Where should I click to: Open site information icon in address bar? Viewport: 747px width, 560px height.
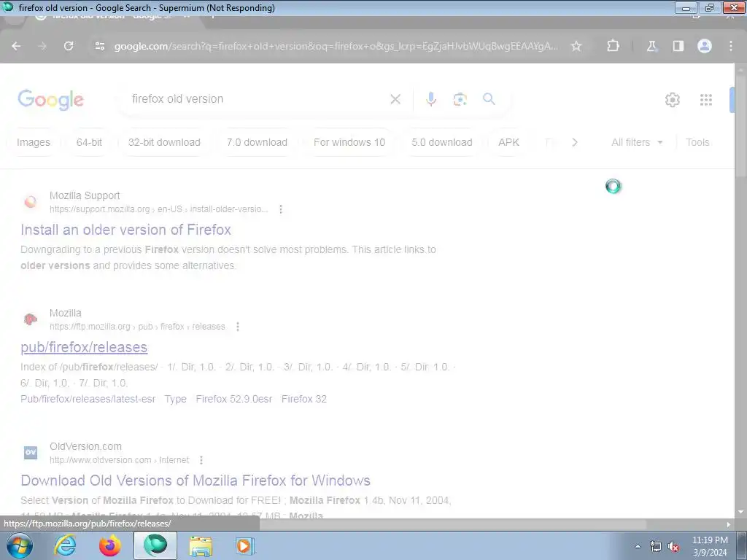coord(99,46)
